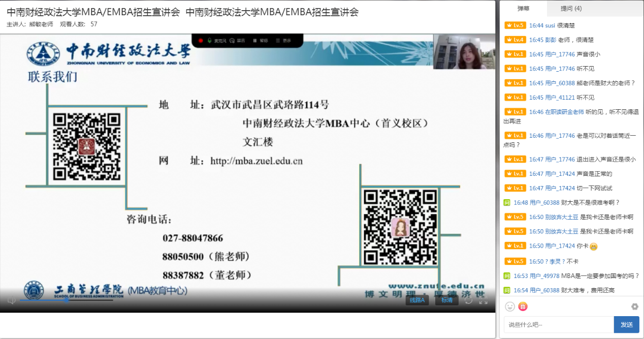The image size is (644, 339).
Task: Open susi's user profile name
Action: 550,25
